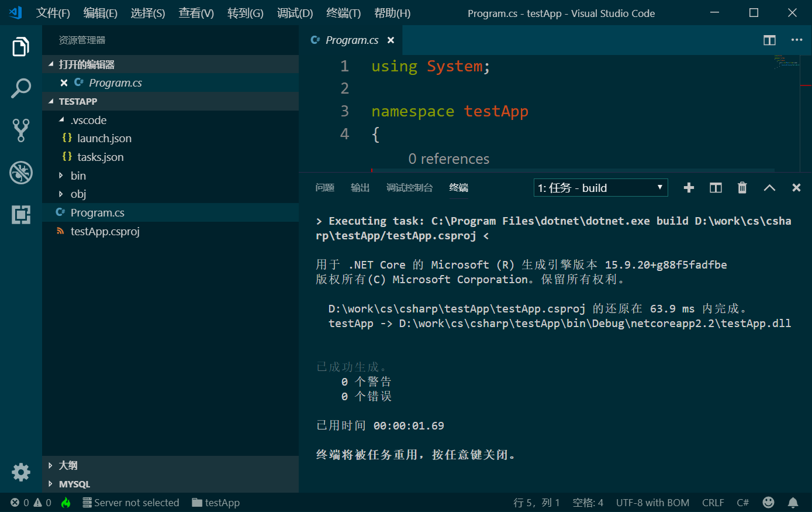Open the Search view in activity bar

point(21,88)
